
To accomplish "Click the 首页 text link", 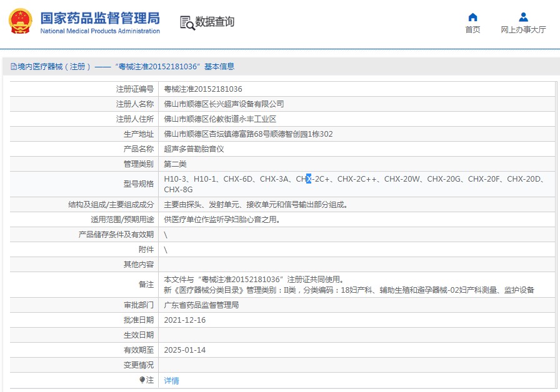I will click(472, 29).
